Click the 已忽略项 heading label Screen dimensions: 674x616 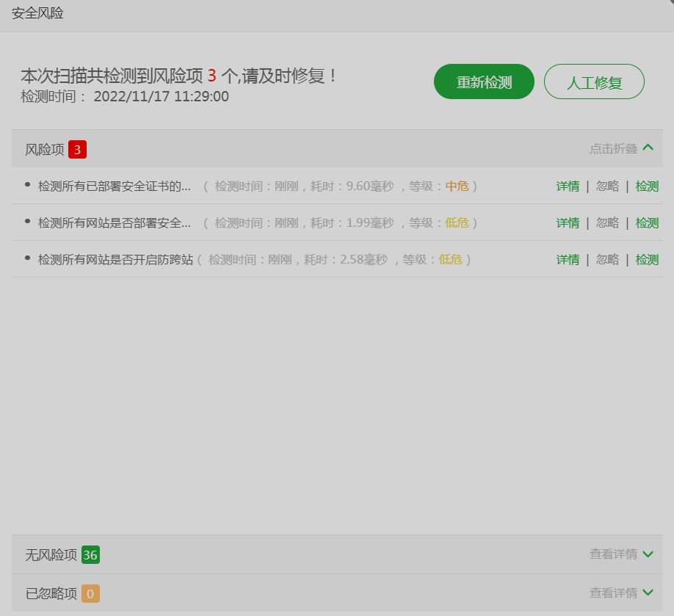(51, 594)
